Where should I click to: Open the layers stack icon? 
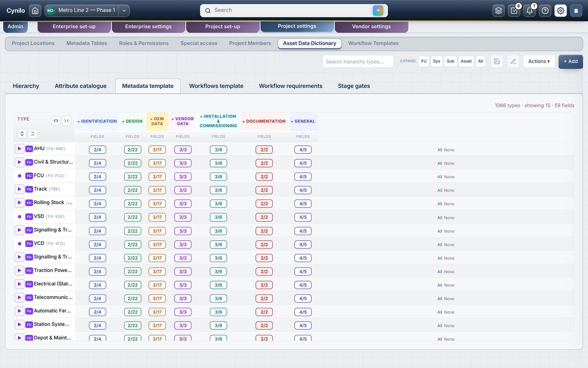click(x=498, y=11)
